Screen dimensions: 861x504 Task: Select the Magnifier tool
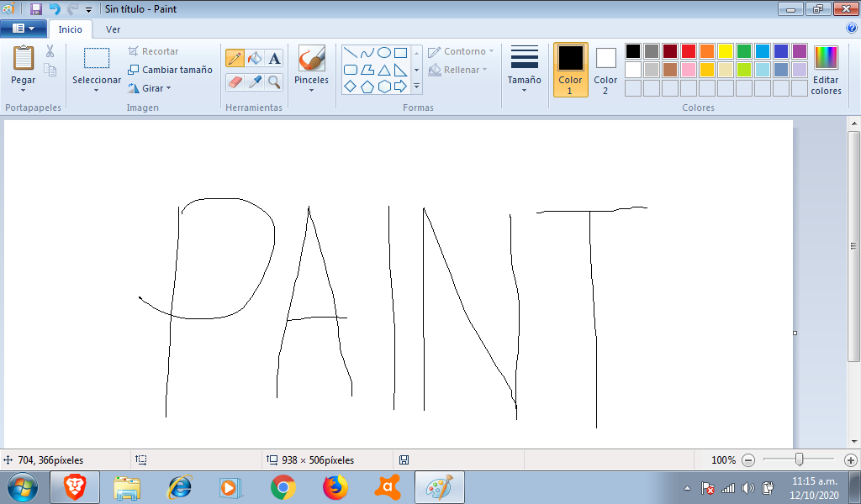[274, 82]
